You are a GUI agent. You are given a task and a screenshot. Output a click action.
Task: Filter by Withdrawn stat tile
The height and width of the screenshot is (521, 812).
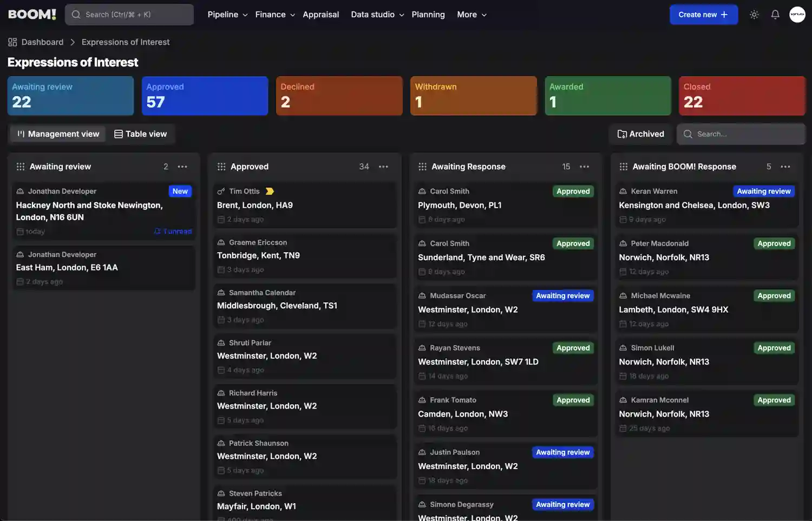click(x=474, y=96)
